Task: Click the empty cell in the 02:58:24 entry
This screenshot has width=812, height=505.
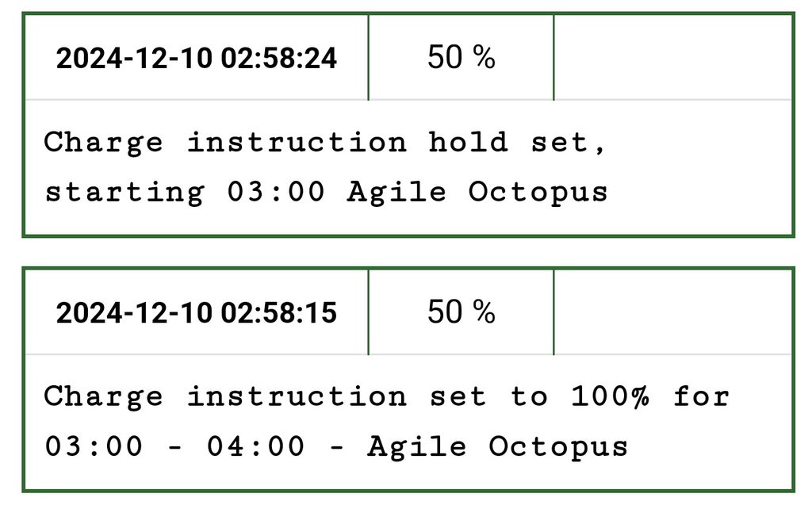Action: click(672, 57)
